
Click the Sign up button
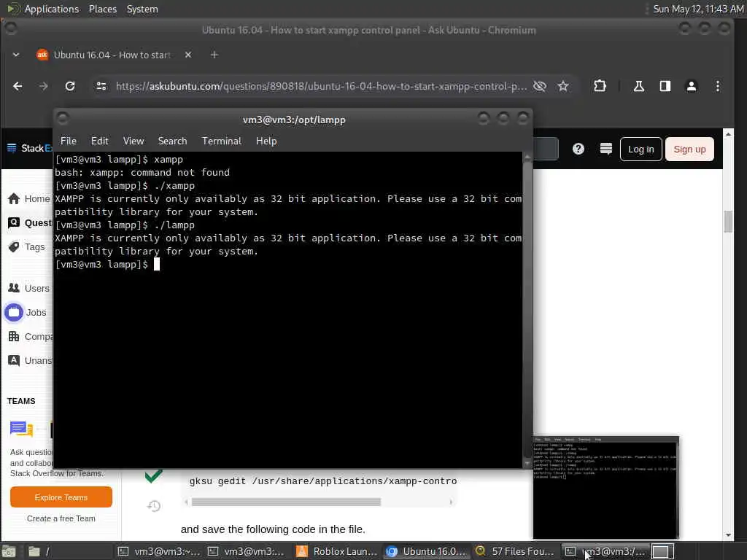click(689, 149)
